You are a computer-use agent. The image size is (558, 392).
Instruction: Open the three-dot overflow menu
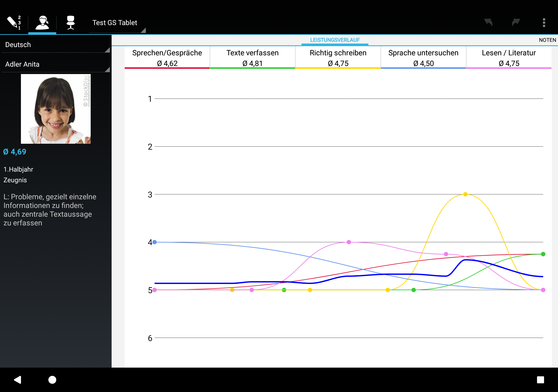click(544, 23)
